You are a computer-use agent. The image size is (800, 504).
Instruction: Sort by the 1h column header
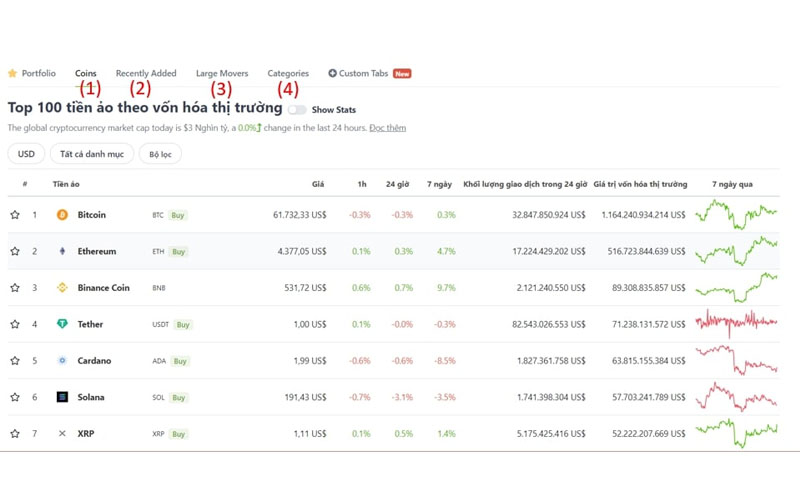point(362,184)
